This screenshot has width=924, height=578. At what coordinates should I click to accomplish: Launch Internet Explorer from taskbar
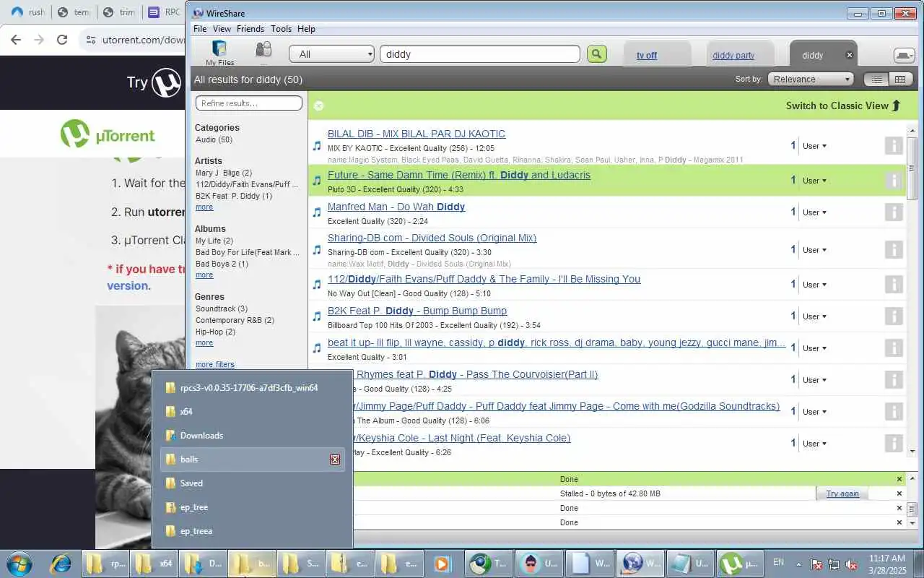61,563
